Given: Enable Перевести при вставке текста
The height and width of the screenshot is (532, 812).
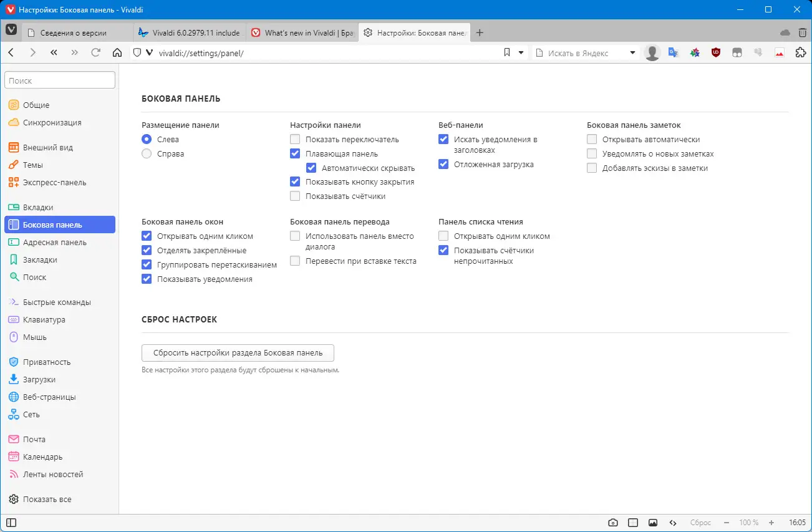Looking at the screenshot, I should pyautogui.click(x=295, y=261).
